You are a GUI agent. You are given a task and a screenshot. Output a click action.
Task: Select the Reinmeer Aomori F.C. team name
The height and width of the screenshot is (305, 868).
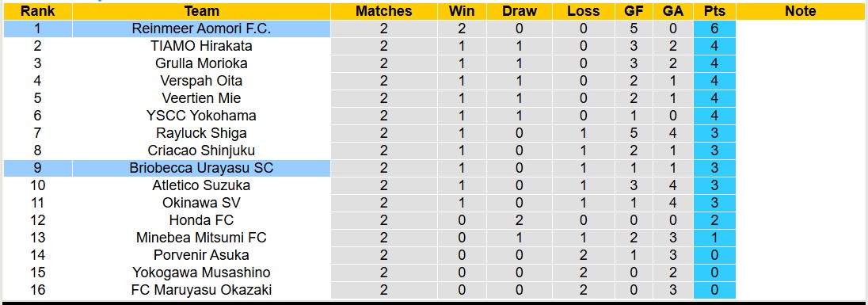(x=201, y=29)
